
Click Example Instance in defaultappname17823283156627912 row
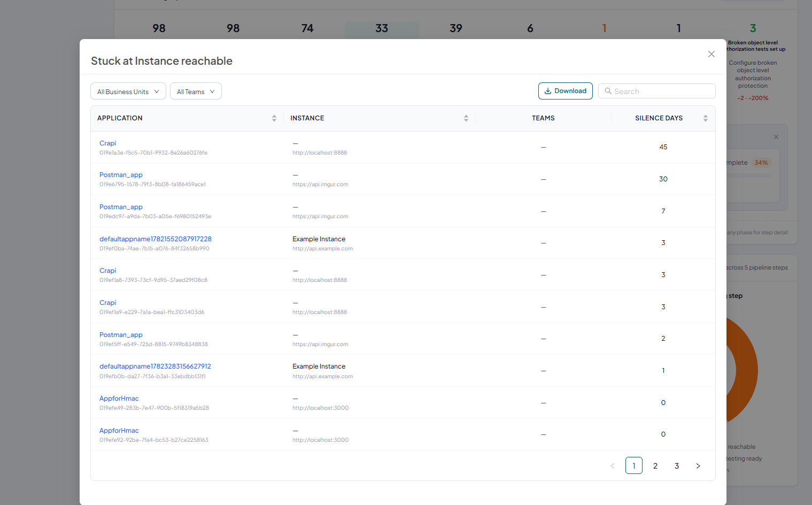tap(319, 366)
